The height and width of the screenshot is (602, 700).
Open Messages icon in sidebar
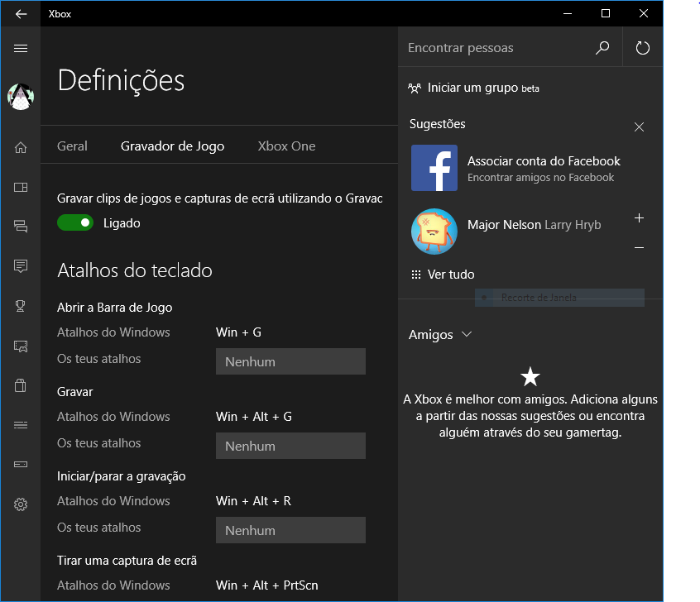click(21, 266)
